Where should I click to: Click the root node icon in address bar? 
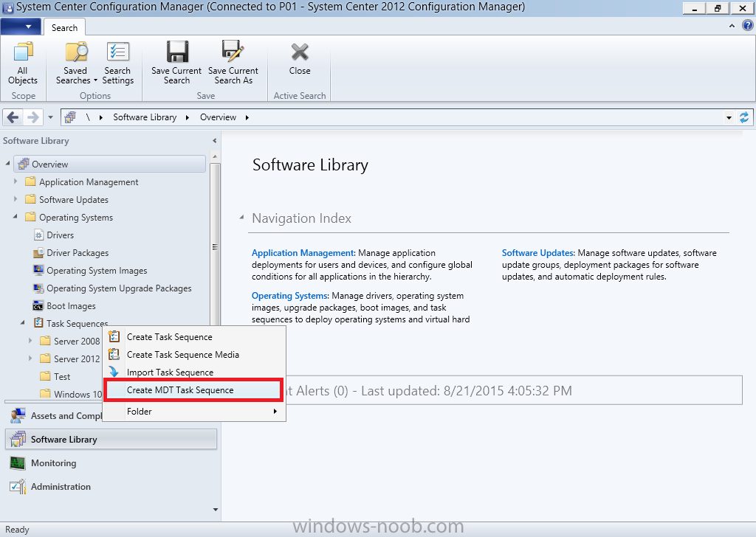[x=70, y=117]
